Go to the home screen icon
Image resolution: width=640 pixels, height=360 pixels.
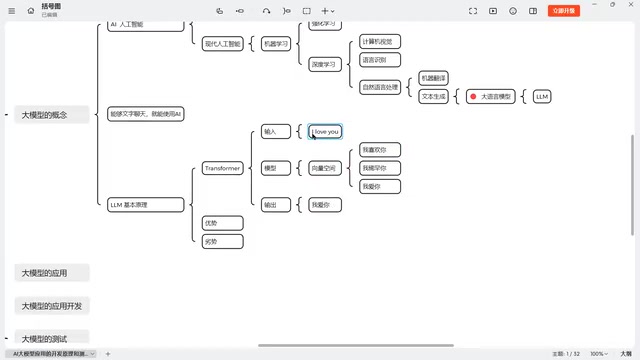pyautogui.click(x=31, y=11)
